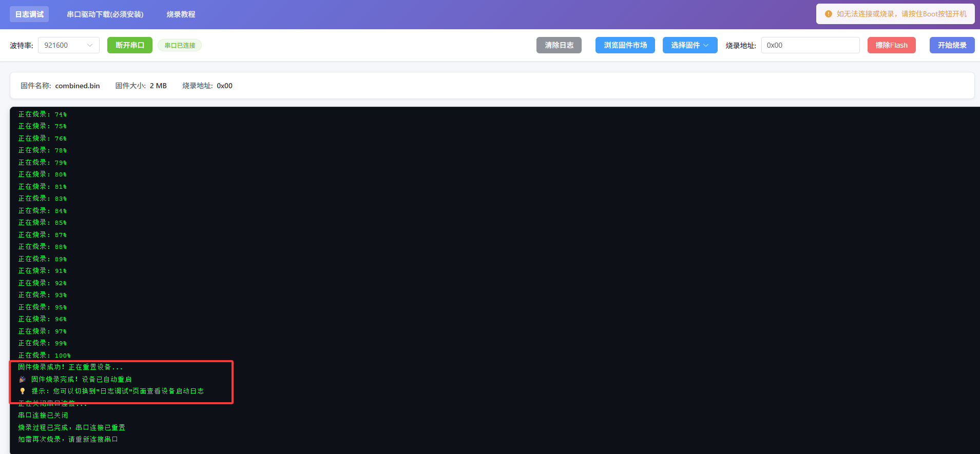The image size is (980, 454).
Task: Click the 串口已连接 status tag
Action: tap(180, 45)
